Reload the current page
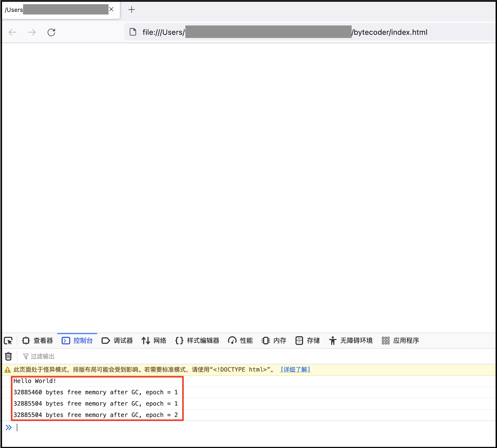Viewport: 497px width, 448px height. pos(51,32)
